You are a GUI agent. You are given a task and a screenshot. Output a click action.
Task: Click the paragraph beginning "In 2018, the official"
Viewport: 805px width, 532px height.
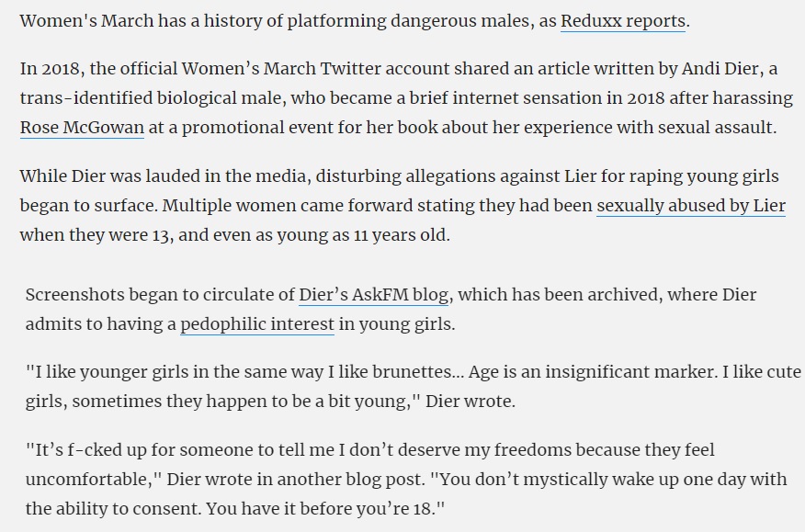pos(406,98)
